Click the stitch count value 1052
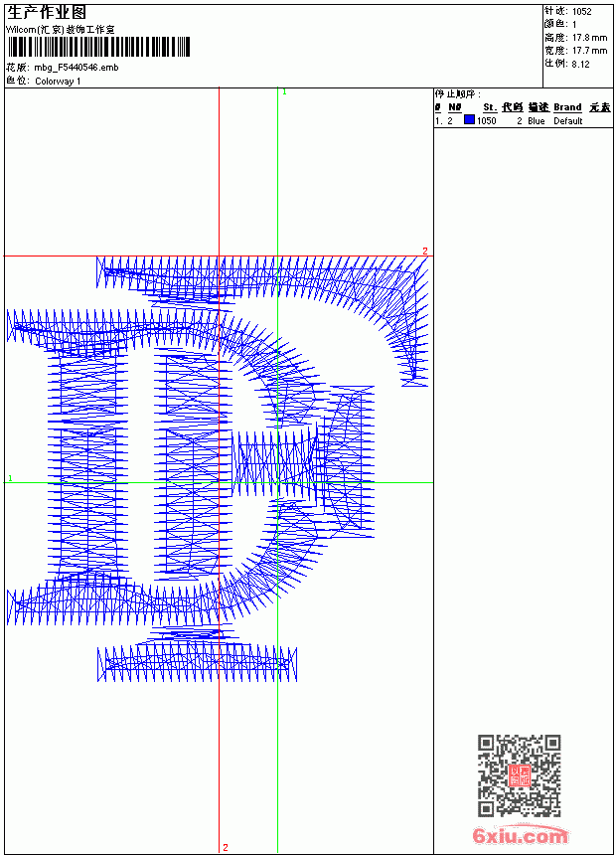This screenshot has width=616, height=855. (581, 12)
